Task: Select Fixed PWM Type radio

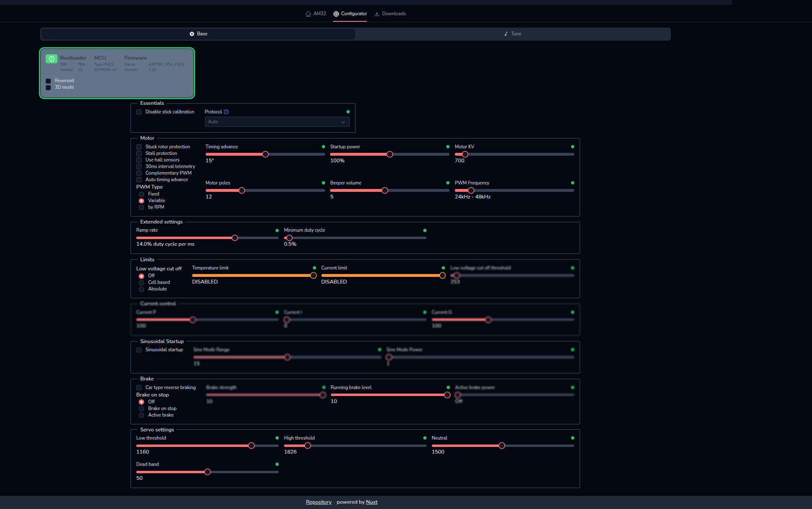Action: 142,194
